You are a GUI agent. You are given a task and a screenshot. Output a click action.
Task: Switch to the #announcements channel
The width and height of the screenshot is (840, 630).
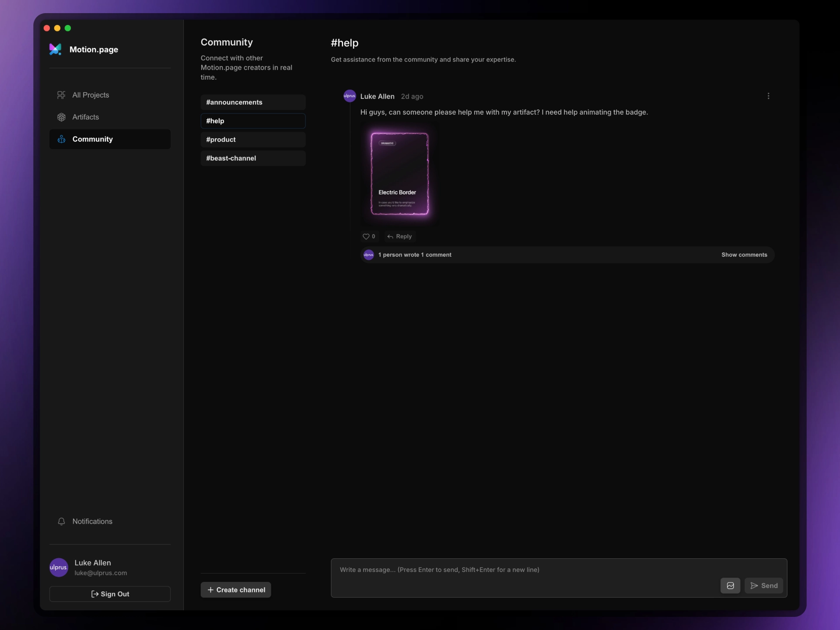253,102
